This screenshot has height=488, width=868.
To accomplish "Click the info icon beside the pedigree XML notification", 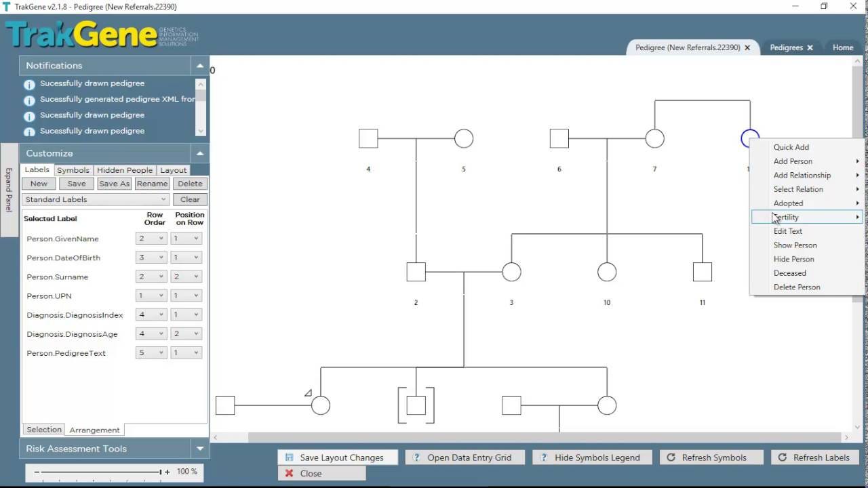I will tap(29, 100).
